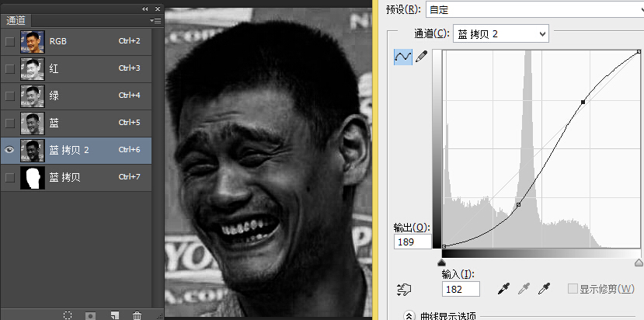Select the 绿 channel thumbnail

(x=33, y=96)
